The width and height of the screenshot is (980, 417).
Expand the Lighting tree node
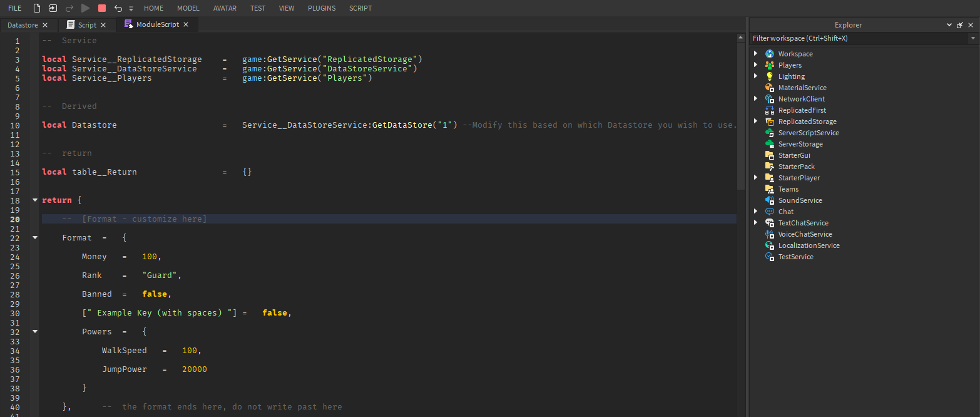(x=756, y=76)
